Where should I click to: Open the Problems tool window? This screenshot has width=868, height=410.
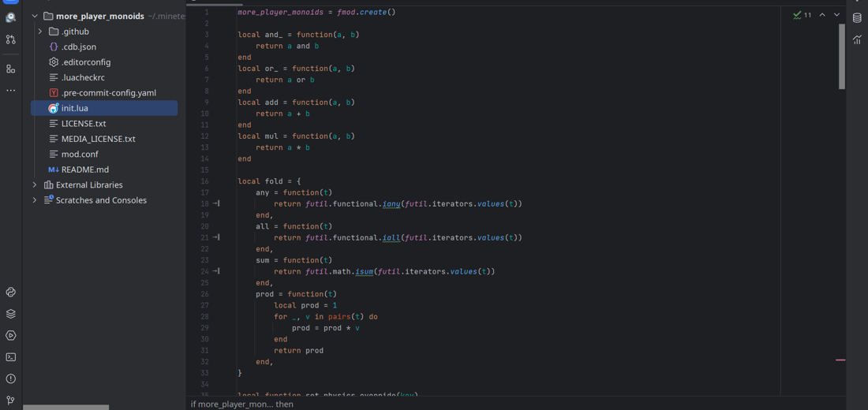[10, 378]
